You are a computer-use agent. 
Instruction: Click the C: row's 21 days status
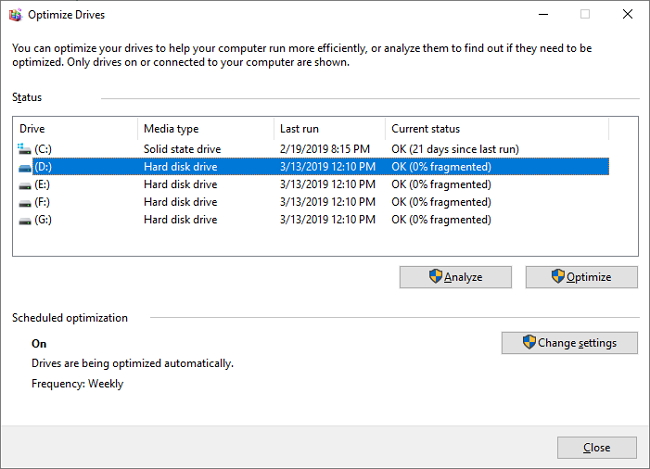tap(455, 149)
